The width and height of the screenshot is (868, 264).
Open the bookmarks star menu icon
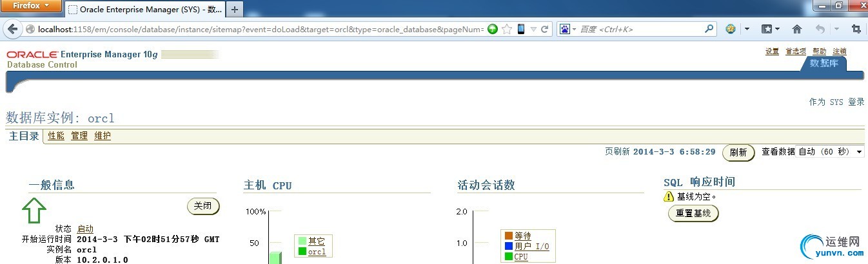pos(767,29)
